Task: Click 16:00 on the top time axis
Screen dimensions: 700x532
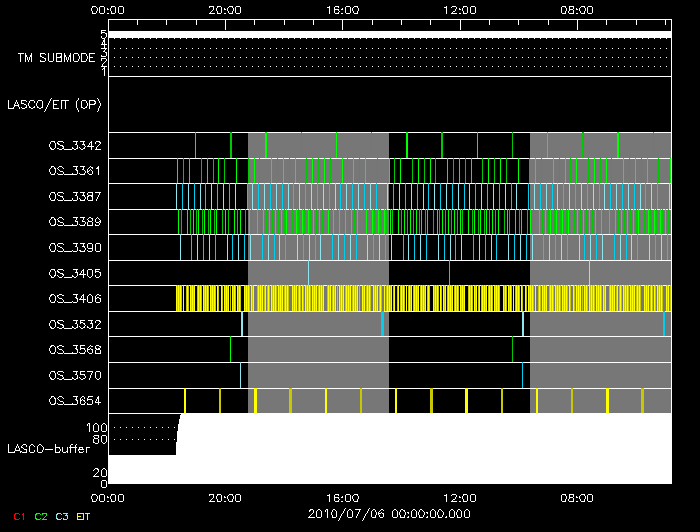Action: click(342, 9)
